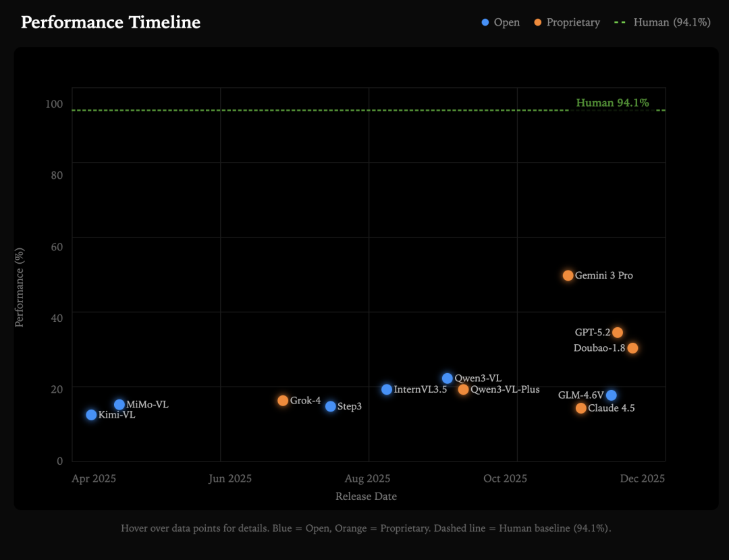Click the 60 y-axis tick label
The image size is (729, 560).
pyautogui.click(x=57, y=247)
